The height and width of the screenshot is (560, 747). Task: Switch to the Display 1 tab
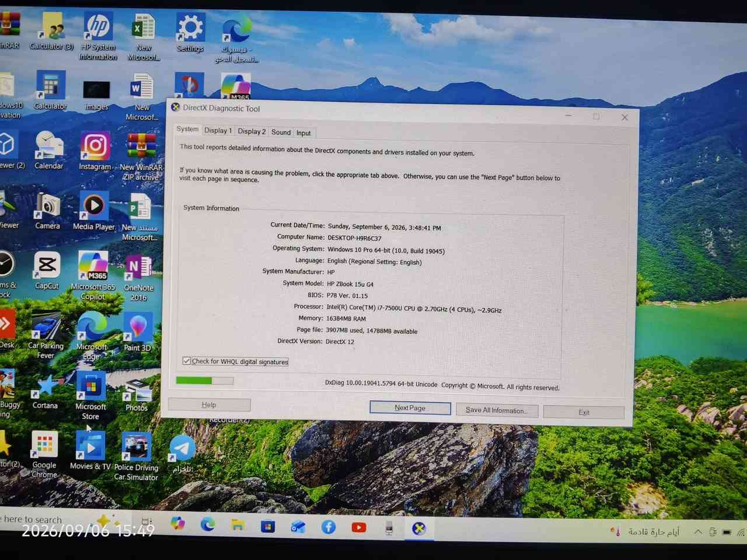click(x=218, y=131)
